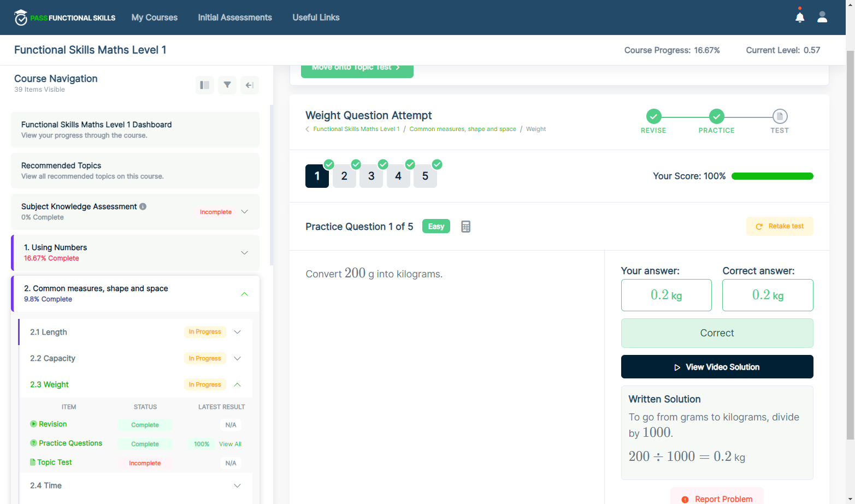Expand Subject Knowledge Assessment section
The height and width of the screenshot is (504, 855).
click(x=244, y=212)
